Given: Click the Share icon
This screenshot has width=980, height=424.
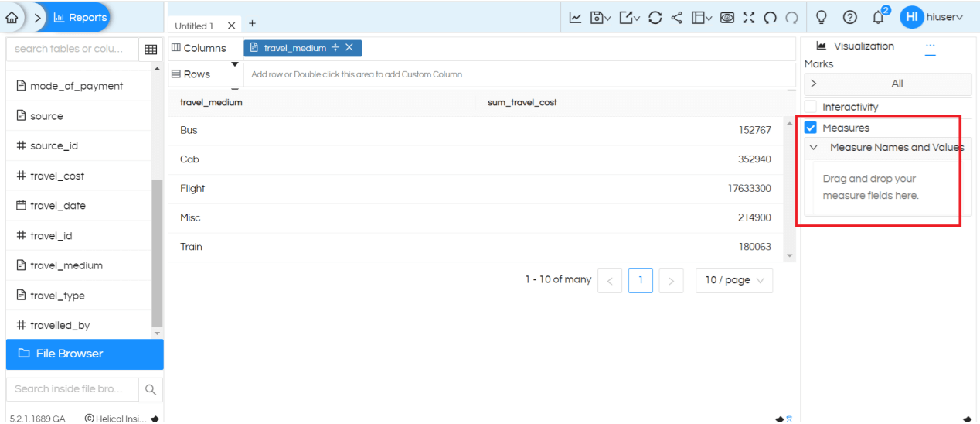Looking at the screenshot, I should tap(677, 17).
